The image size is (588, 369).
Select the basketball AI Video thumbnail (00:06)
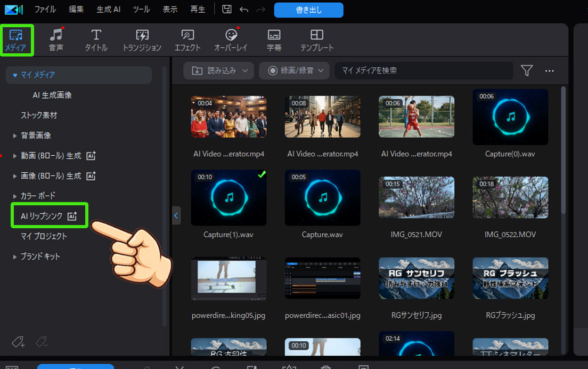coord(416,117)
